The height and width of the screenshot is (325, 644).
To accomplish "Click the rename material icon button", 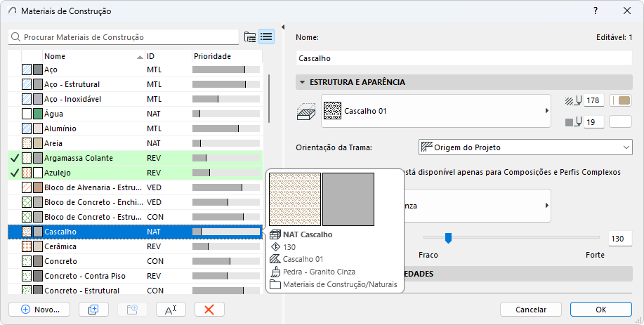I will tap(171, 310).
